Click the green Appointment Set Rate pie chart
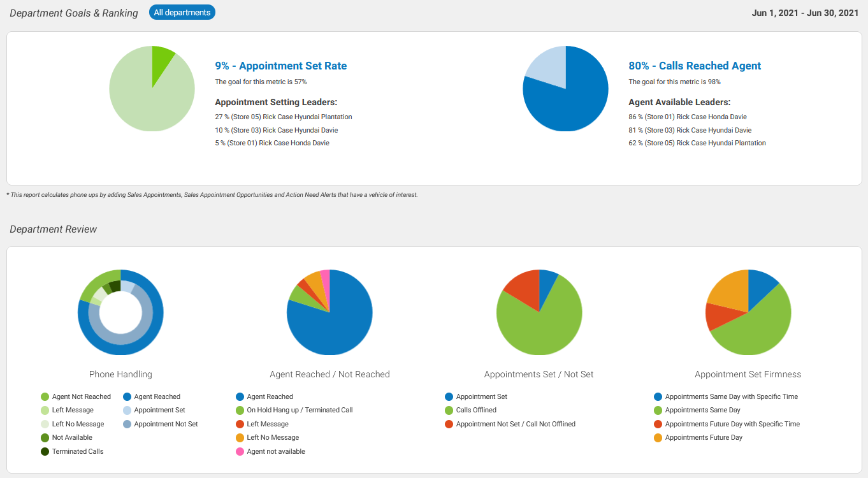The height and width of the screenshot is (478, 868). [x=152, y=89]
